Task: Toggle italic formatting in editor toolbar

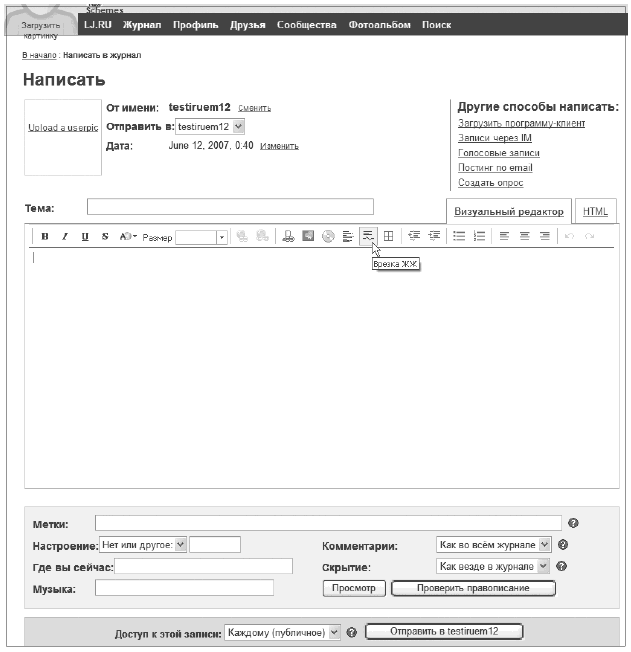Action: 65,237
